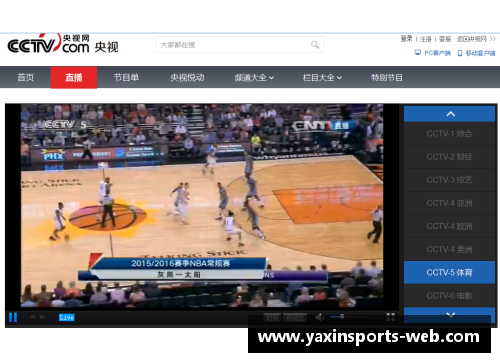500x362 pixels.
Task: Click the search magnifier icon
Action: click(x=315, y=45)
